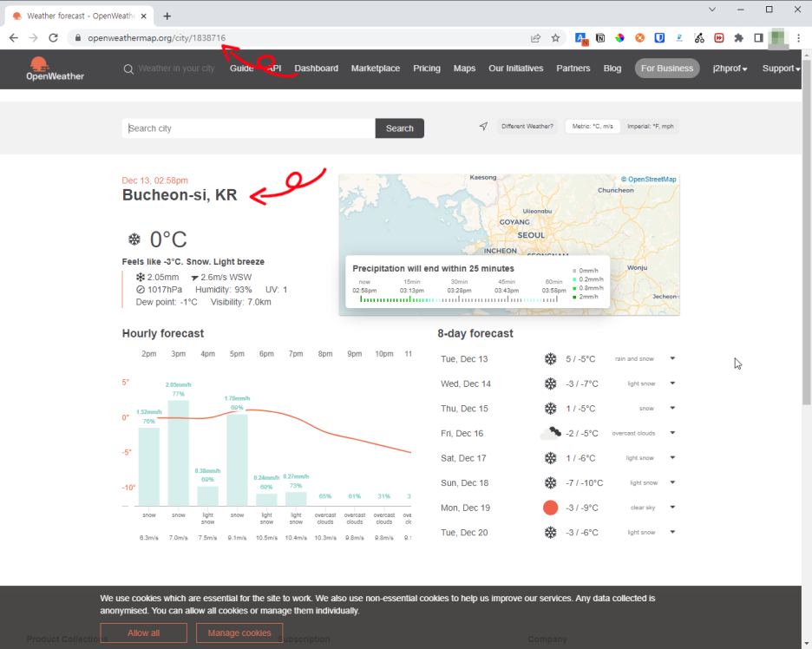The width and height of the screenshot is (812, 649).
Task: Open the Maps menu item
Action: (464, 69)
